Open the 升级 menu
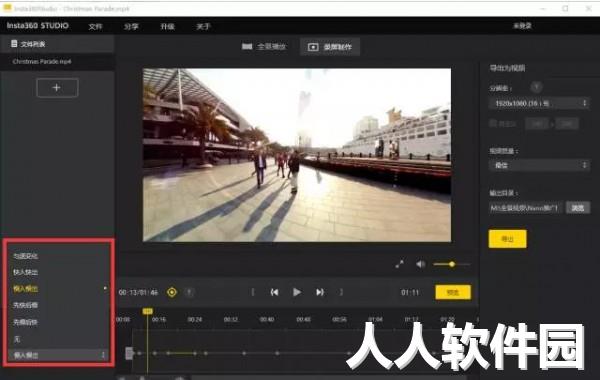 (x=167, y=26)
